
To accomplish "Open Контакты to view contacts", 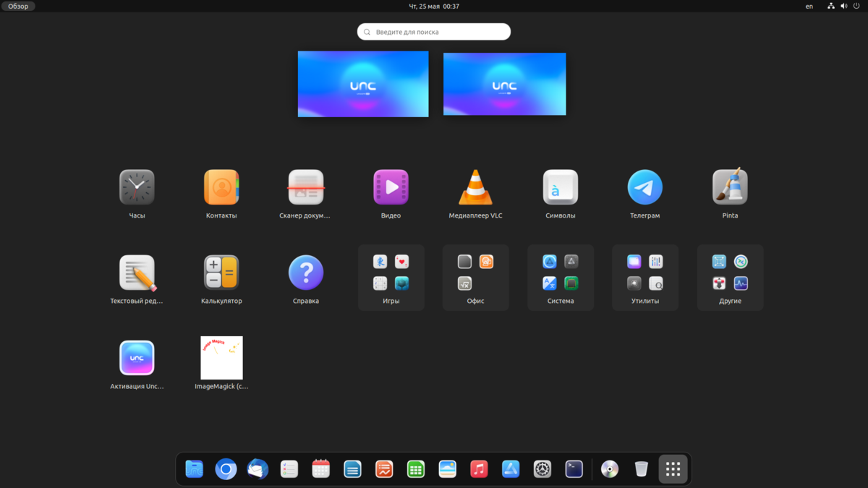I will [x=221, y=187].
